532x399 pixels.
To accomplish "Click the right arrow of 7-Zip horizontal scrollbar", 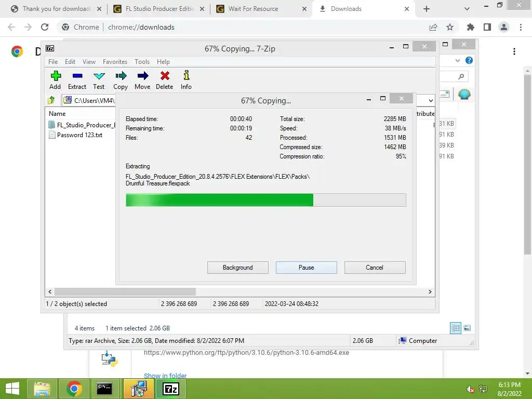I will pos(430,291).
